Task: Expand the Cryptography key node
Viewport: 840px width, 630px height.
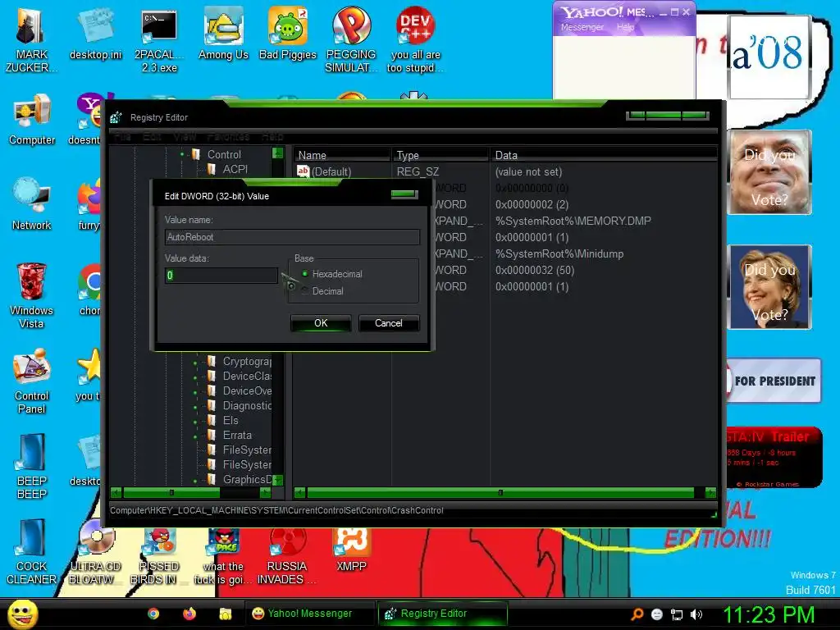Action: point(195,362)
